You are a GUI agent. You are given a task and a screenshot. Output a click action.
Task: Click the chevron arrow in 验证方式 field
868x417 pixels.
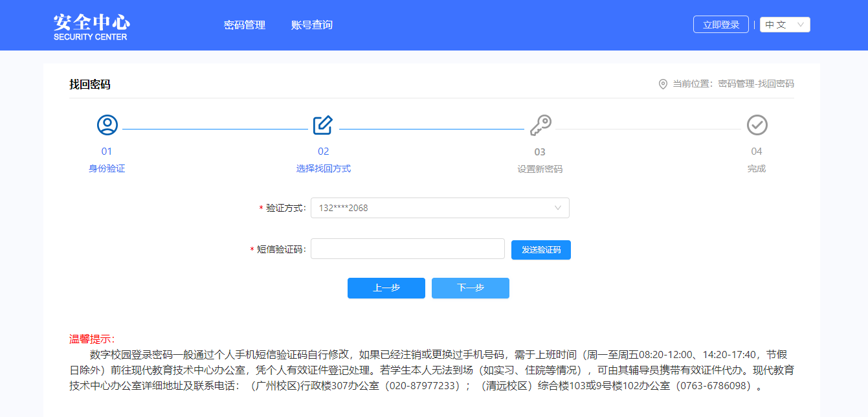point(558,208)
